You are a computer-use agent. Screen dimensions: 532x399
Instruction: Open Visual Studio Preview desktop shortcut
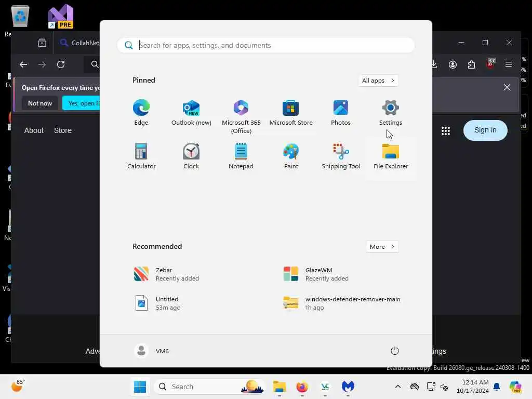[x=61, y=16]
